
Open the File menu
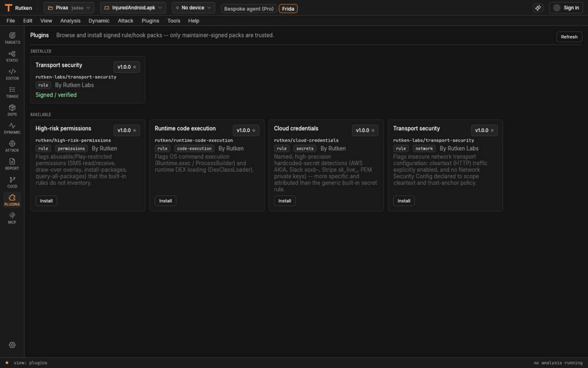tap(11, 21)
